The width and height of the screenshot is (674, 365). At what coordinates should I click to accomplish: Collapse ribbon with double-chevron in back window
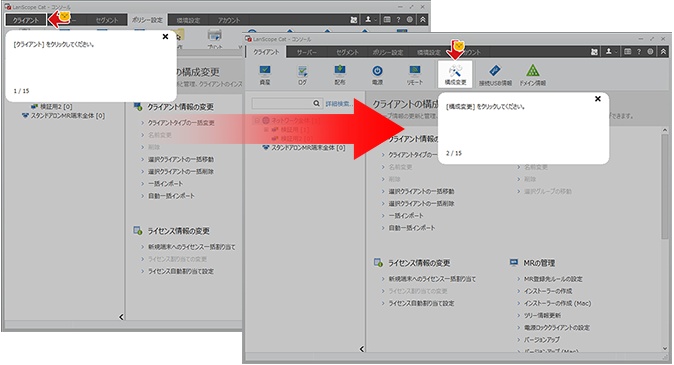tap(423, 20)
